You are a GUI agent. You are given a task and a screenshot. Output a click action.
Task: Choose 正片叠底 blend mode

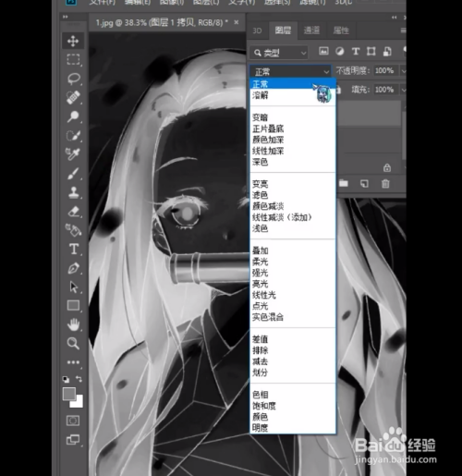point(293,128)
